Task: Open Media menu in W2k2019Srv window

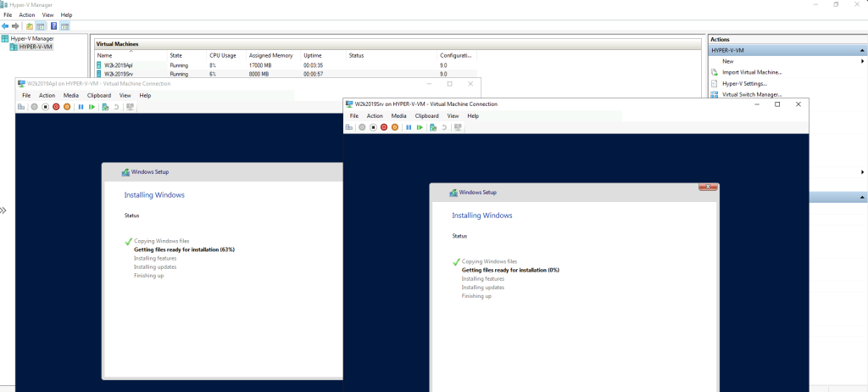Action: pos(398,116)
